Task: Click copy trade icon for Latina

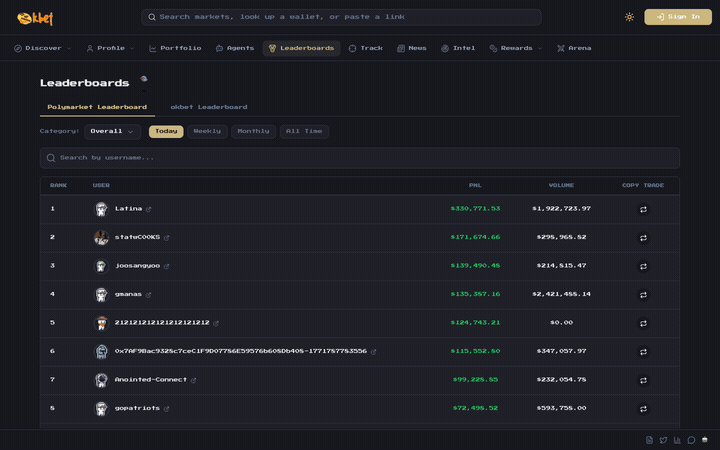Action: (643, 209)
